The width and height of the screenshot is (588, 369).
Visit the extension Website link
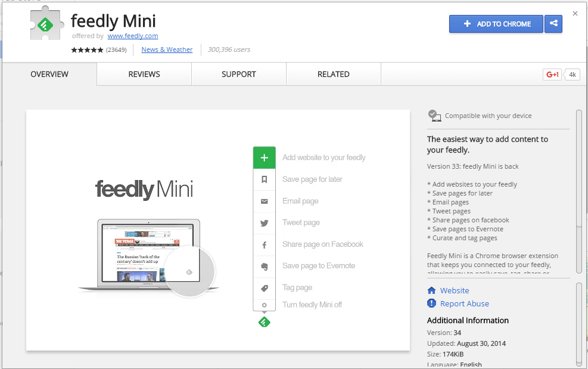(x=454, y=290)
